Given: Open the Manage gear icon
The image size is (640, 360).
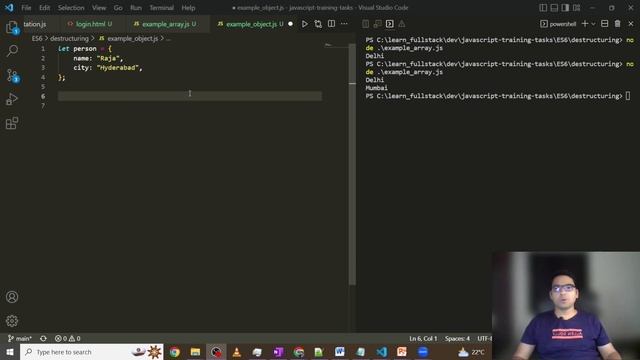Looking at the screenshot, I should click(x=12, y=321).
